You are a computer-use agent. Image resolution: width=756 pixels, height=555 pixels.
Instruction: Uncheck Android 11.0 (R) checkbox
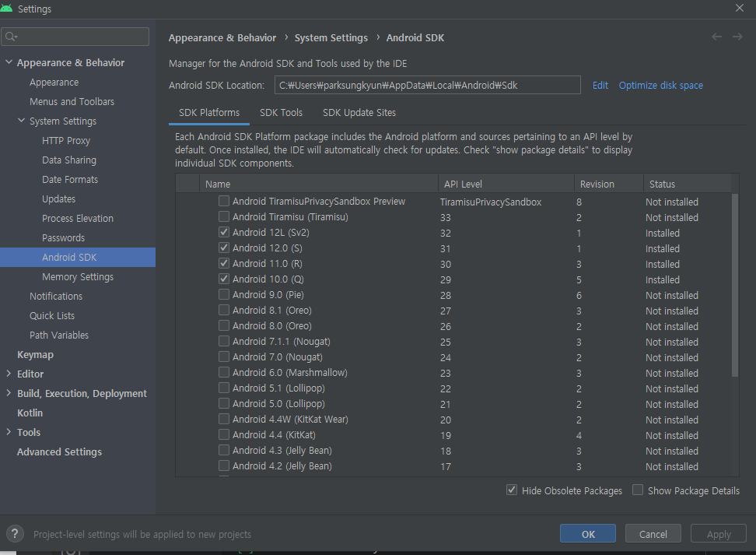point(224,263)
